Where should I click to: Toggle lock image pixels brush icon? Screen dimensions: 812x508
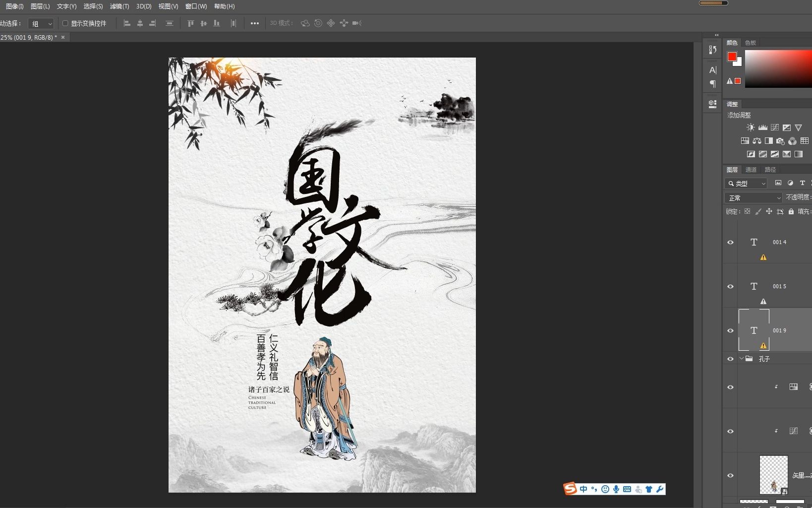[x=758, y=211]
